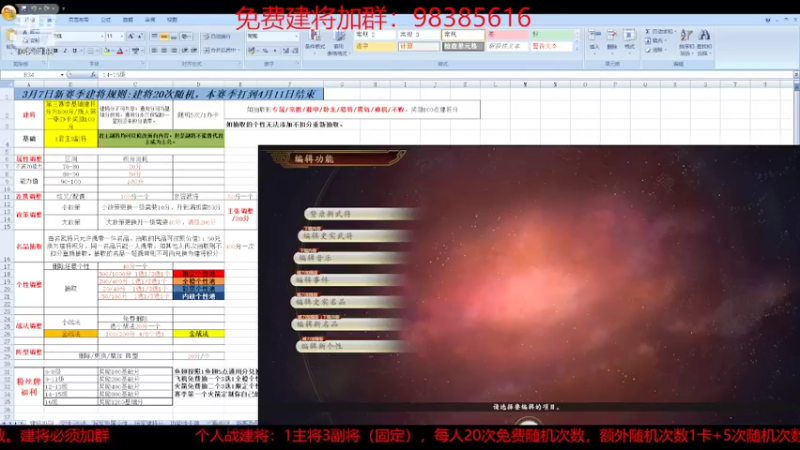800x450 pixels.
Task: Select 编辑史实武将 in the game menu
Action: (x=357, y=236)
